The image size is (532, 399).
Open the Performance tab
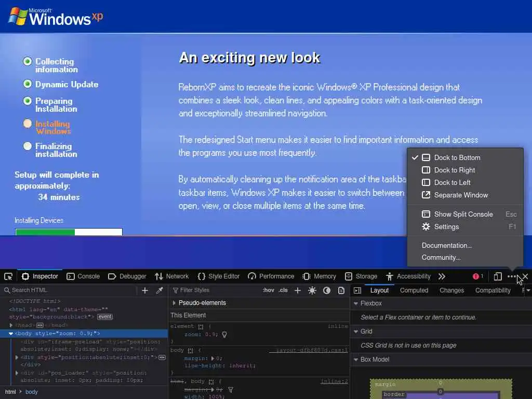(x=271, y=276)
